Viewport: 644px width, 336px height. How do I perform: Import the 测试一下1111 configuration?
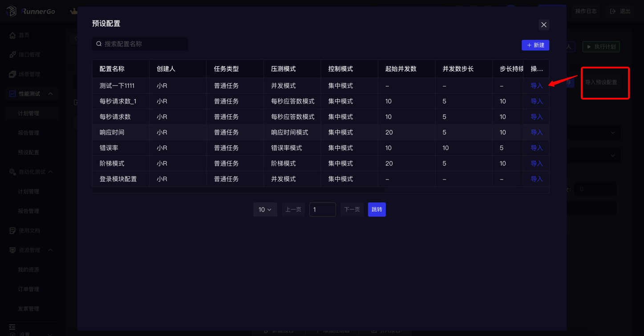click(536, 86)
